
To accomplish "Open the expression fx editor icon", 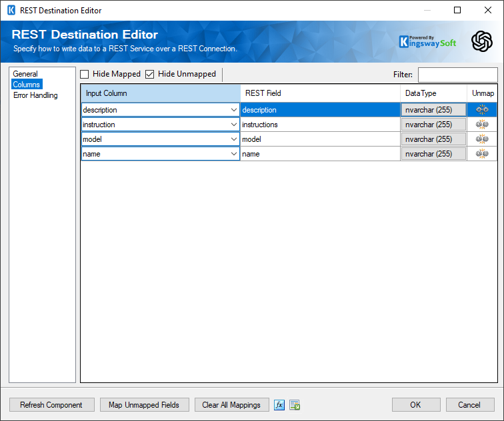I will (x=279, y=405).
